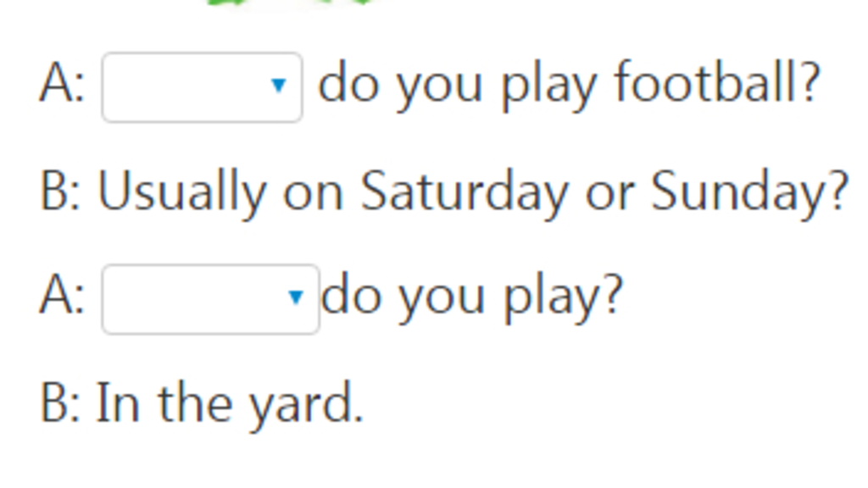Click the "A:" label of the football question
This screenshot has height=488, width=868.
tap(62, 85)
